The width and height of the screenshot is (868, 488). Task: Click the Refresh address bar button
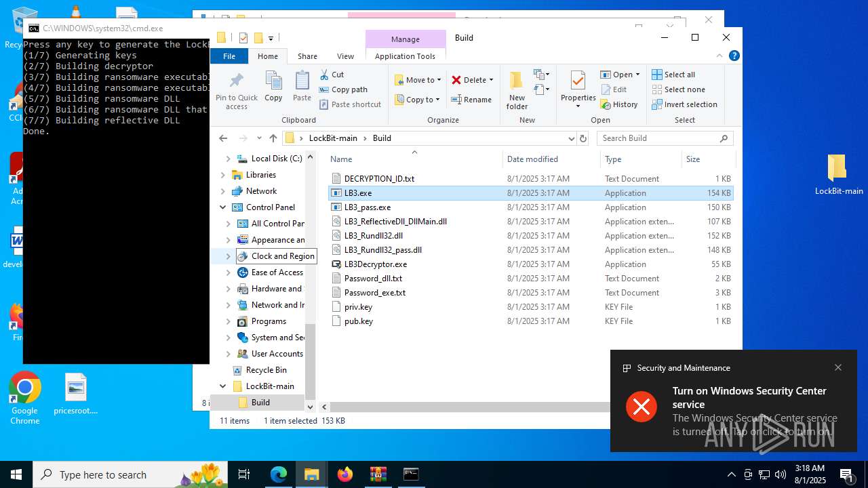pyautogui.click(x=583, y=138)
